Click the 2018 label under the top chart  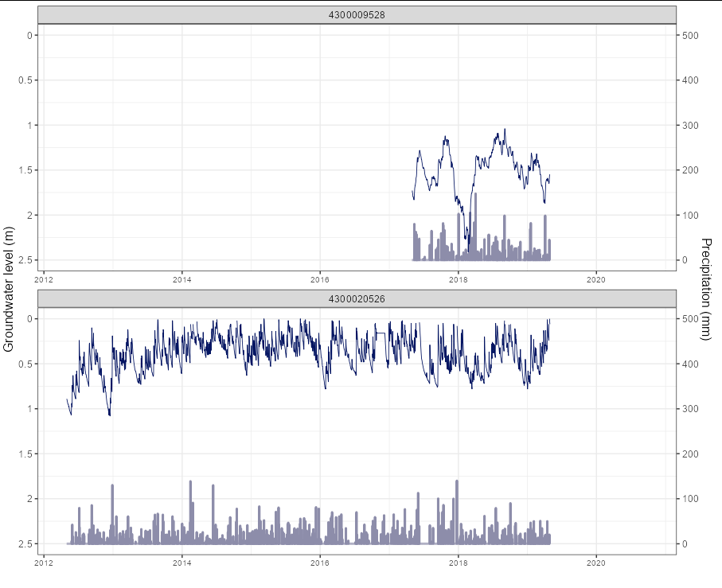(458, 279)
